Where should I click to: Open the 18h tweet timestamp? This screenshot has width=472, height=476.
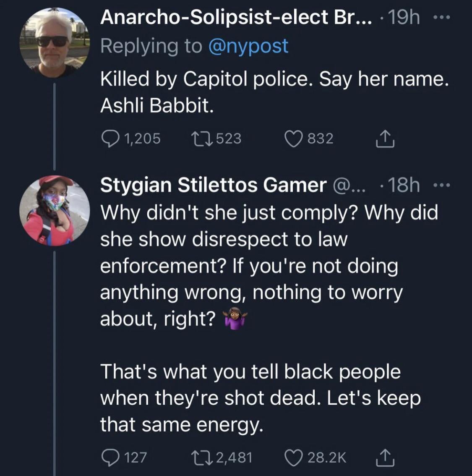pyautogui.click(x=404, y=185)
